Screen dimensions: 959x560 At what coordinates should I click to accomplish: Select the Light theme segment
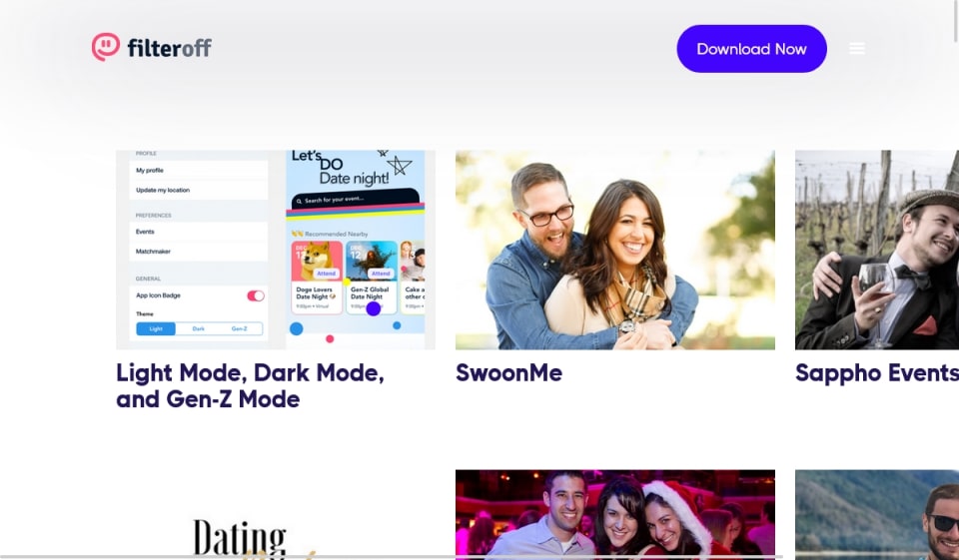[x=156, y=328]
